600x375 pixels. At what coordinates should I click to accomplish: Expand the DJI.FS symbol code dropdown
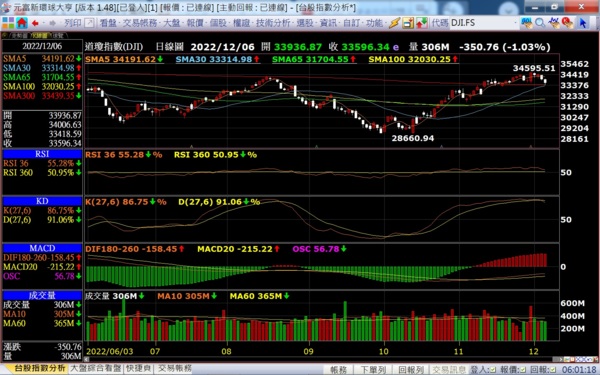[515, 23]
